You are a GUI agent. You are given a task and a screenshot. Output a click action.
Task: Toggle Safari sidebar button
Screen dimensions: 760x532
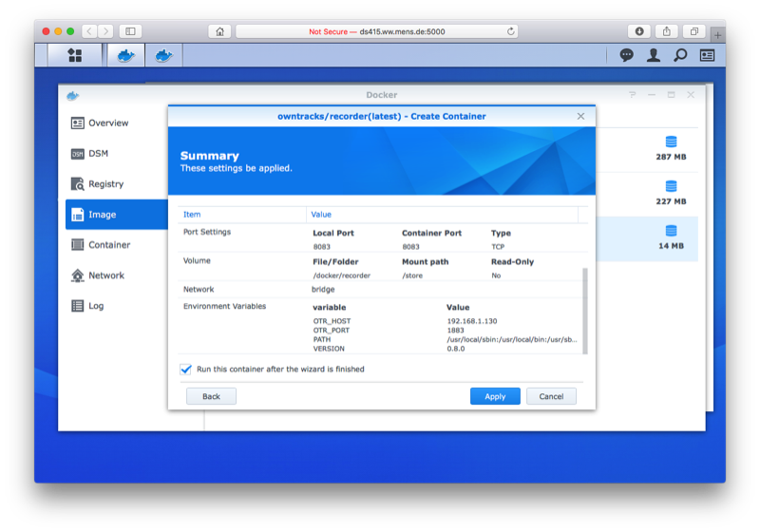click(x=130, y=31)
